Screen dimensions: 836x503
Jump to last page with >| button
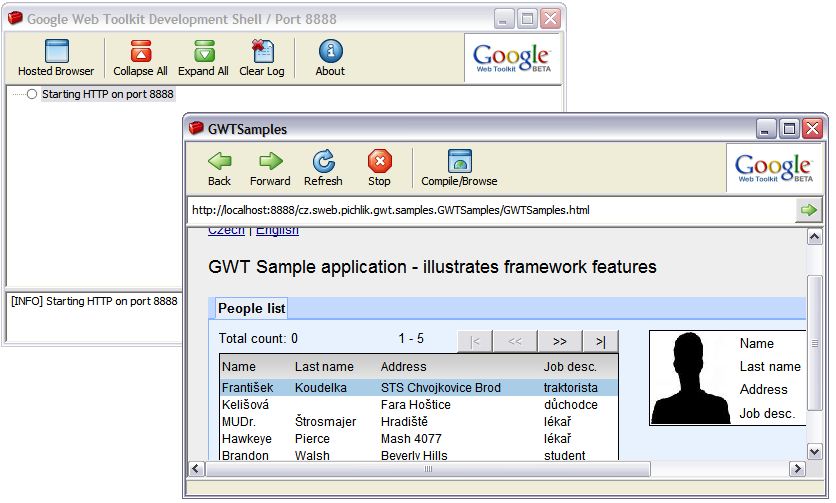click(600, 341)
